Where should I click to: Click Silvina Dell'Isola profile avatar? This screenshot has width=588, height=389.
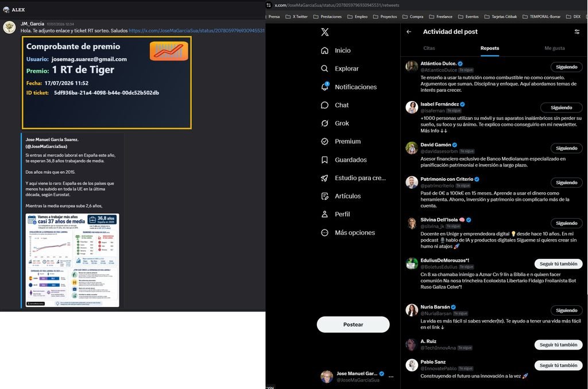coord(412,223)
